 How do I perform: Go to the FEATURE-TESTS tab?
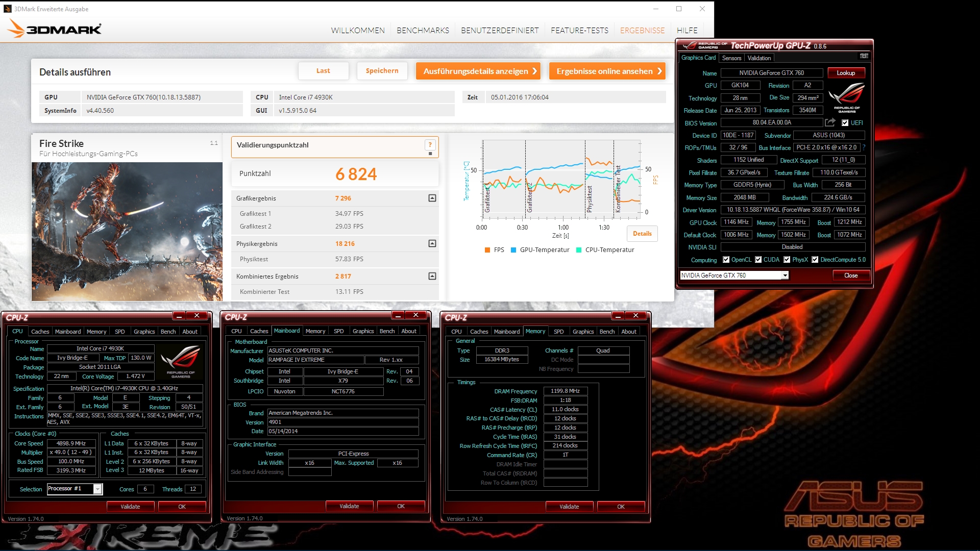pos(579,31)
